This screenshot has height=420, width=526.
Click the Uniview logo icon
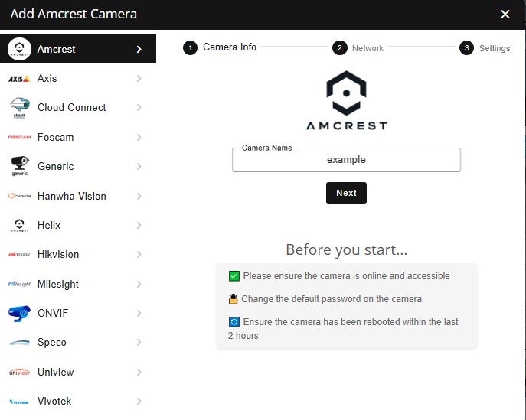pos(19,373)
